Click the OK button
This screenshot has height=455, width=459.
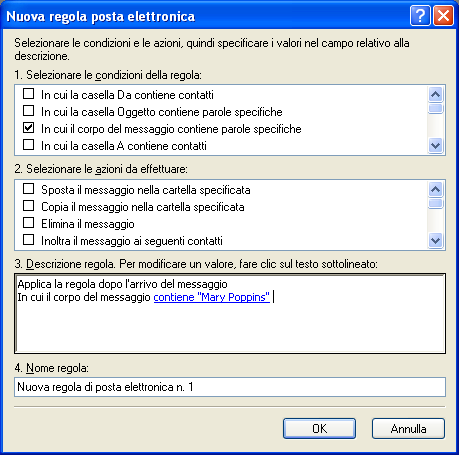319,429
